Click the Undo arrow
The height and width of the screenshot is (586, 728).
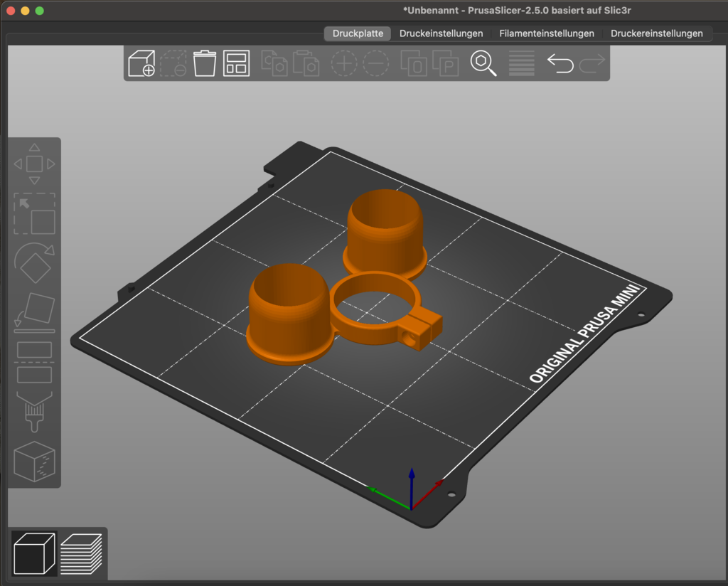[x=560, y=63]
